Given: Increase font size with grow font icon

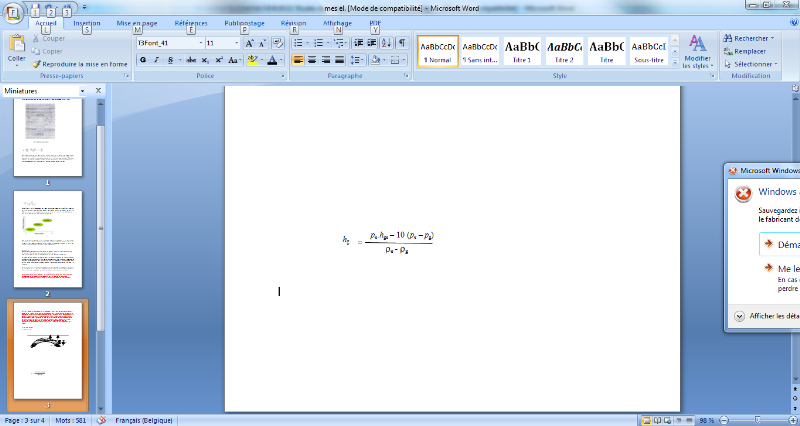Looking at the screenshot, I should pyautogui.click(x=250, y=43).
